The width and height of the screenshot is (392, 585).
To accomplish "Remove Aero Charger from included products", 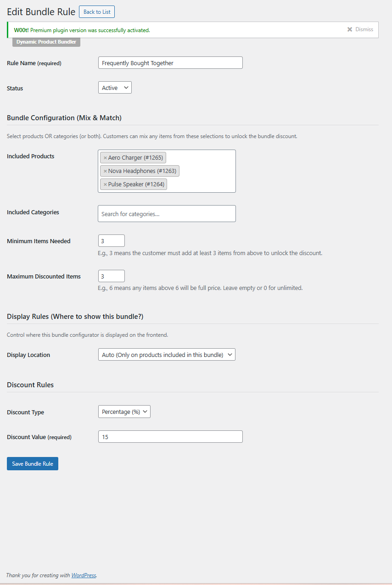I will pos(105,158).
